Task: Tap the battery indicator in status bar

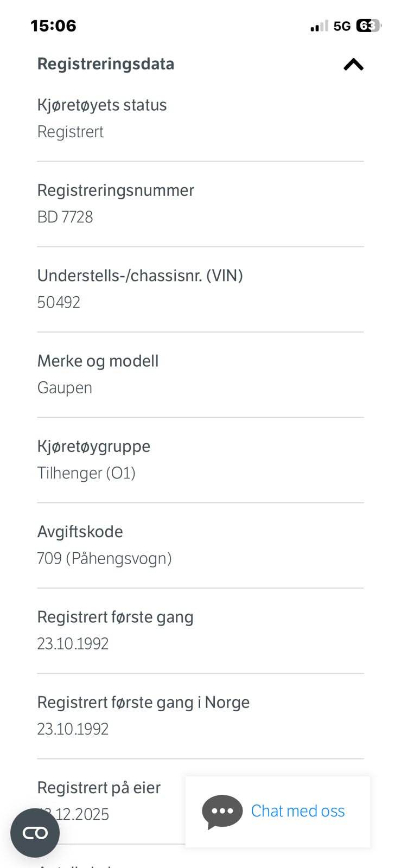Action: coord(368,25)
